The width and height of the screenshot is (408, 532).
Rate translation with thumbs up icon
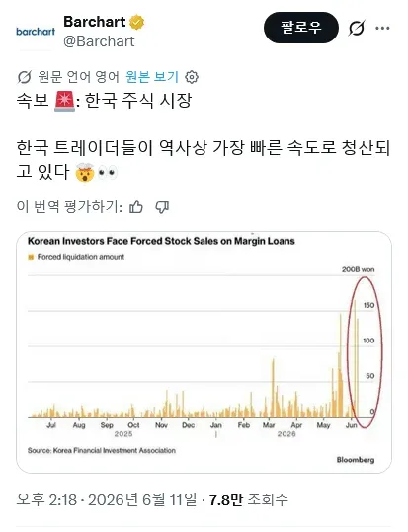(136, 206)
